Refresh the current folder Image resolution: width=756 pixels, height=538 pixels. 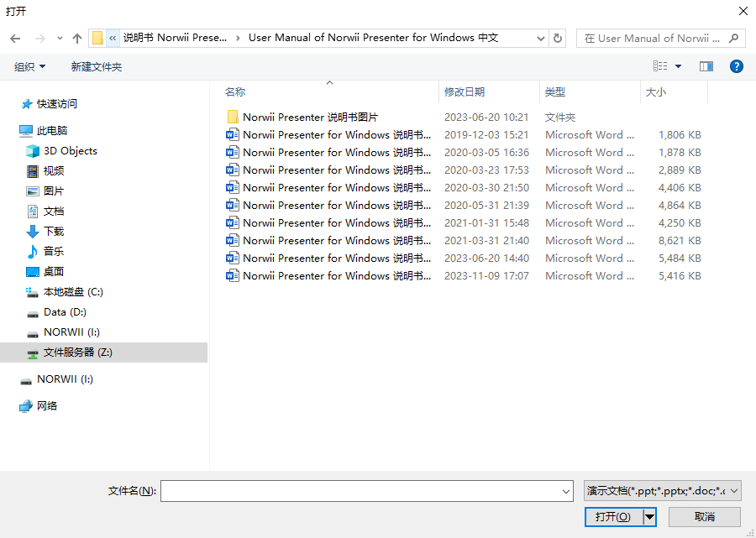coord(558,38)
